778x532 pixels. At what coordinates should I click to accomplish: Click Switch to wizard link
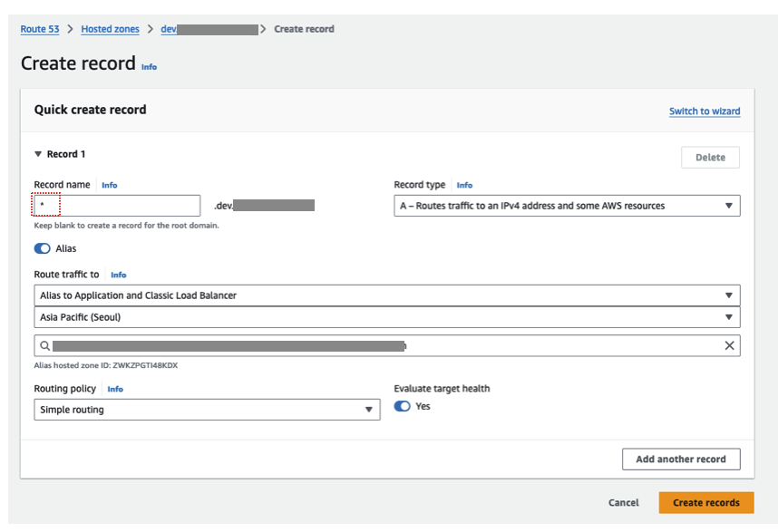(705, 111)
